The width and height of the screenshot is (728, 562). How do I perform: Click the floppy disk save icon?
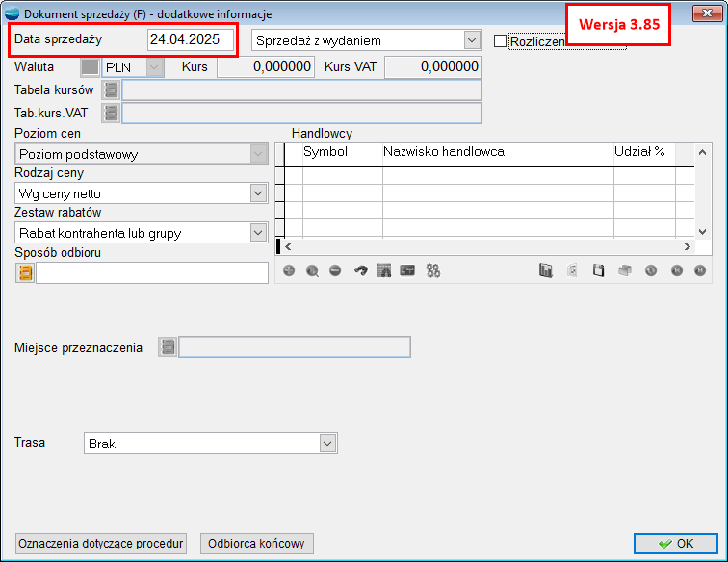[x=598, y=271]
